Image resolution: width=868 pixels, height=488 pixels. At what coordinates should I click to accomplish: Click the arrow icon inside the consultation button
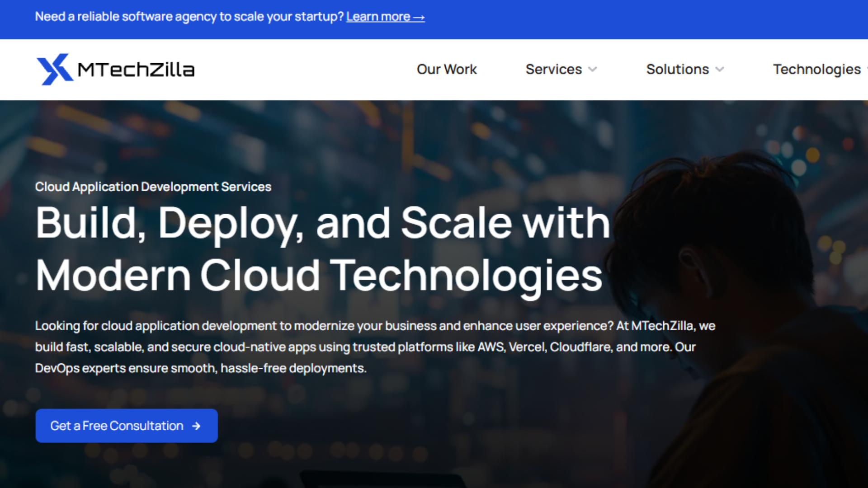(196, 426)
